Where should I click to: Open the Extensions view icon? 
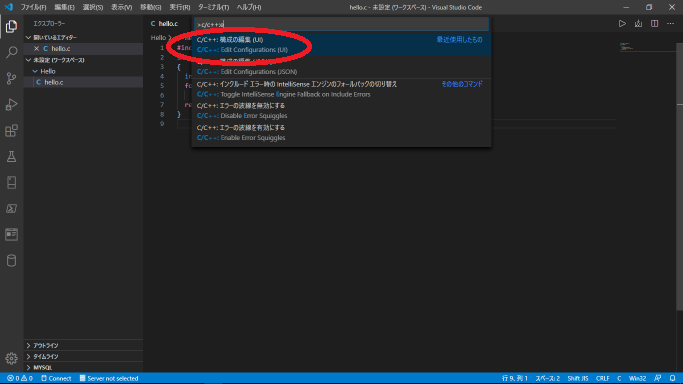point(11,131)
